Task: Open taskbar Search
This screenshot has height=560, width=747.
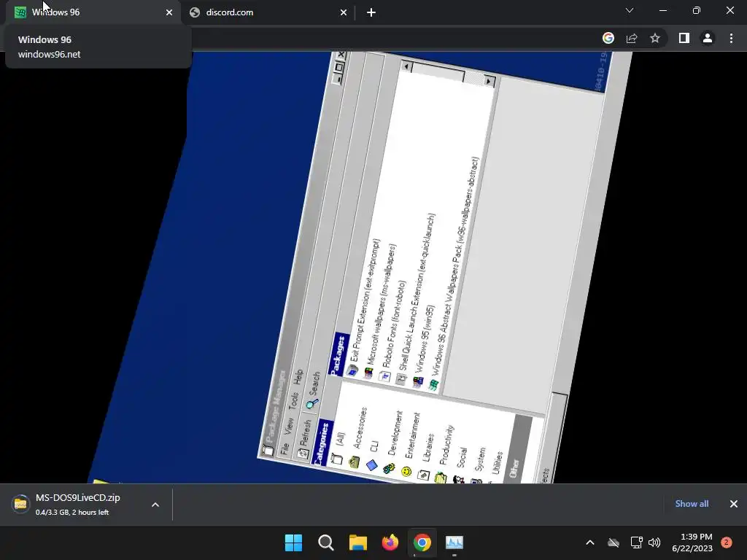Action: coord(326,542)
